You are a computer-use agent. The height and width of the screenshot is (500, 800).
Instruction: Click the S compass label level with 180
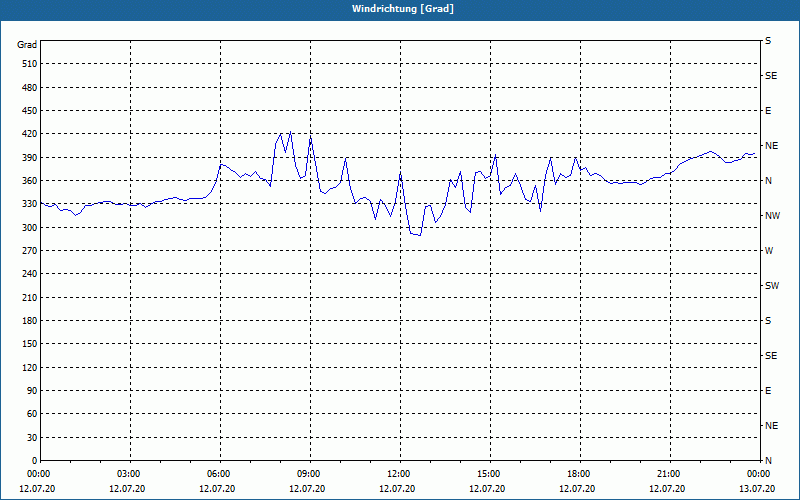tap(768, 321)
